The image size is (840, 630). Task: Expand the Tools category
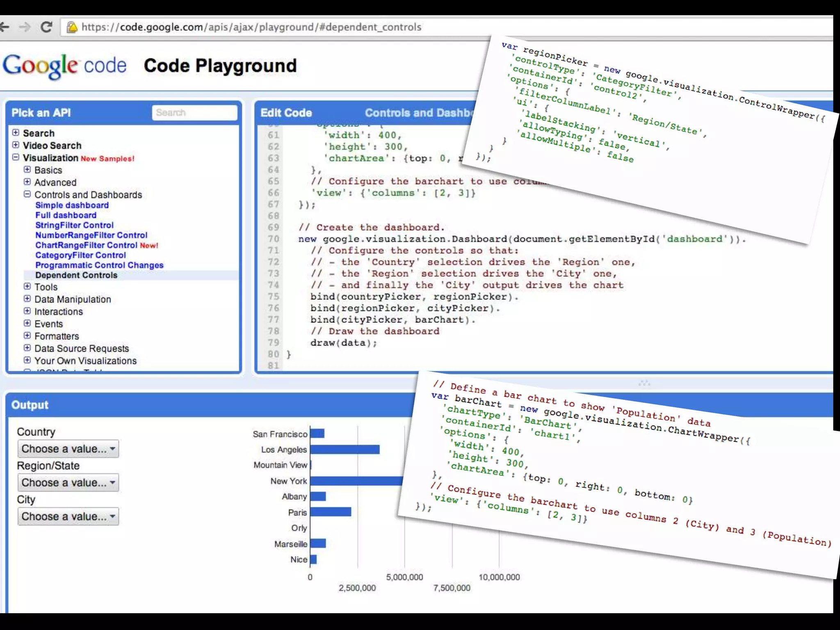click(x=27, y=286)
